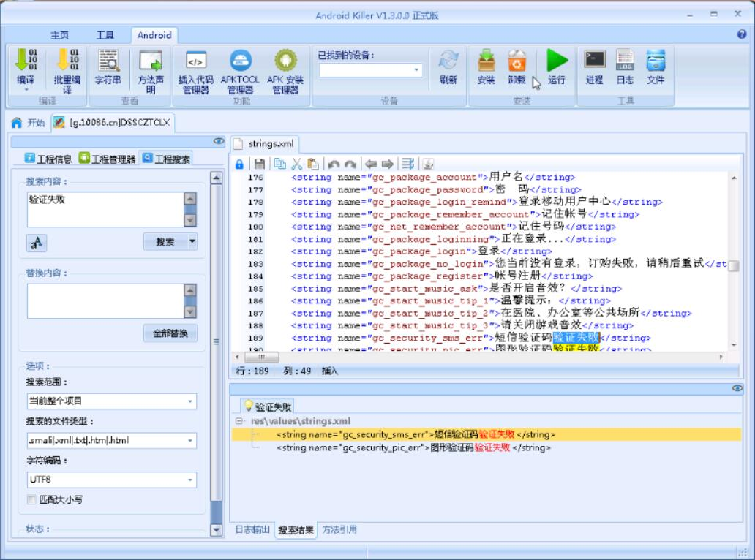The image size is (755, 560).
Task: Click line 182 gc_package_login in editor
Action: (421, 251)
